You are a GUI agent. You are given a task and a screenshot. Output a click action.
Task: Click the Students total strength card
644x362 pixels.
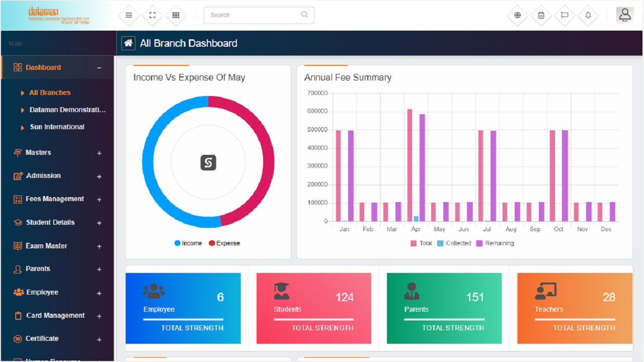click(x=314, y=308)
